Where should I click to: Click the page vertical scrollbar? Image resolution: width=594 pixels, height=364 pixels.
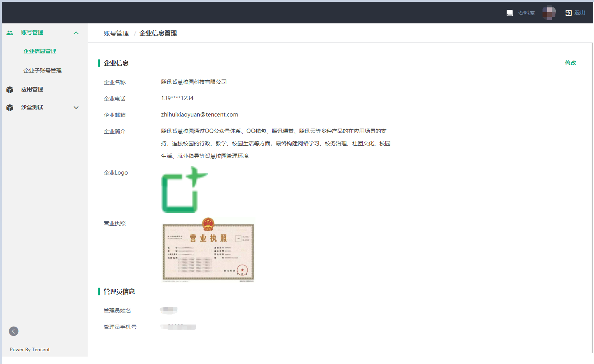pos(592,197)
